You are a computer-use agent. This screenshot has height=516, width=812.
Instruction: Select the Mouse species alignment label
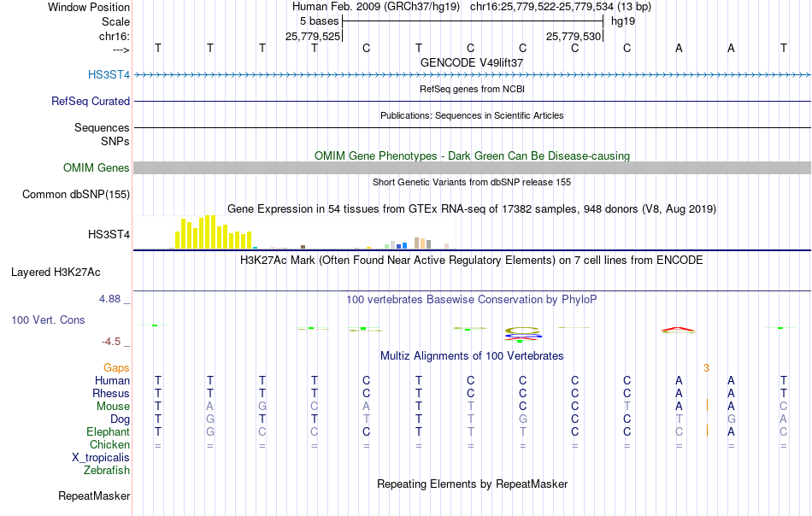tap(113, 407)
